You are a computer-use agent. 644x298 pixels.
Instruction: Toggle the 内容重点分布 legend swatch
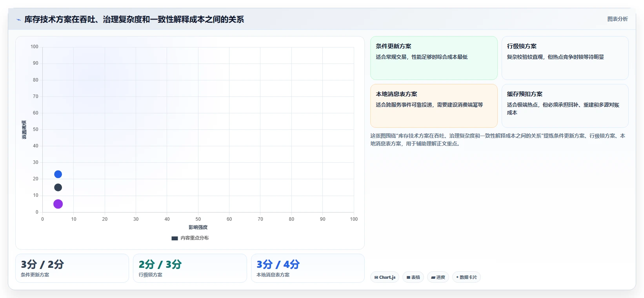[x=175, y=238]
